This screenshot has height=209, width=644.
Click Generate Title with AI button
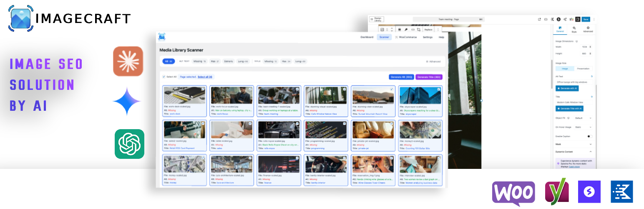click(x=569, y=109)
